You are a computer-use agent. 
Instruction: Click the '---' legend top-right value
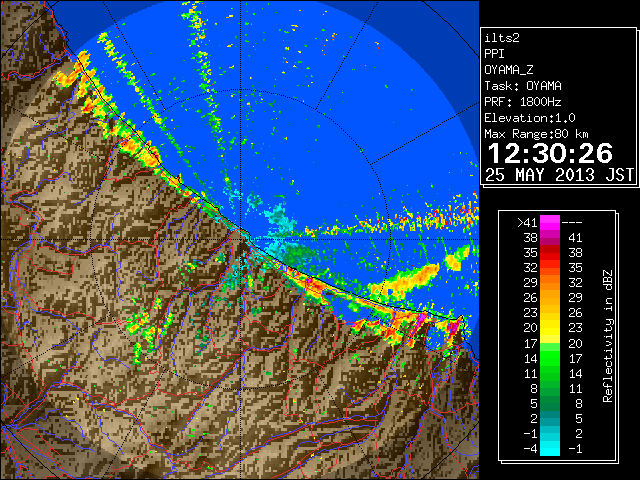(x=572, y=222)
